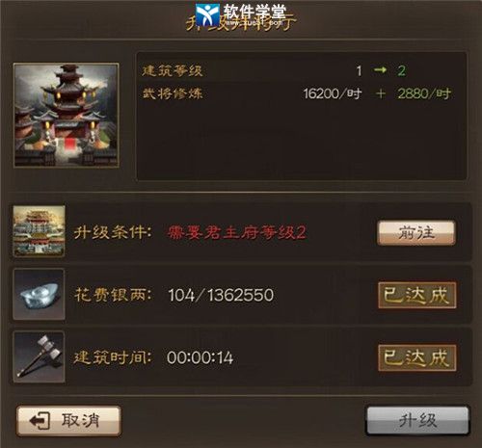Click the pagoda building portrait image

67,116
